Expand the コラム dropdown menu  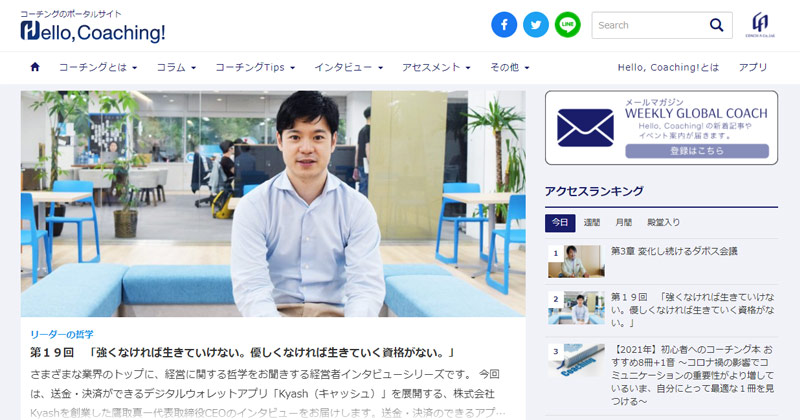pyautogui.click(x=176, y=67)
